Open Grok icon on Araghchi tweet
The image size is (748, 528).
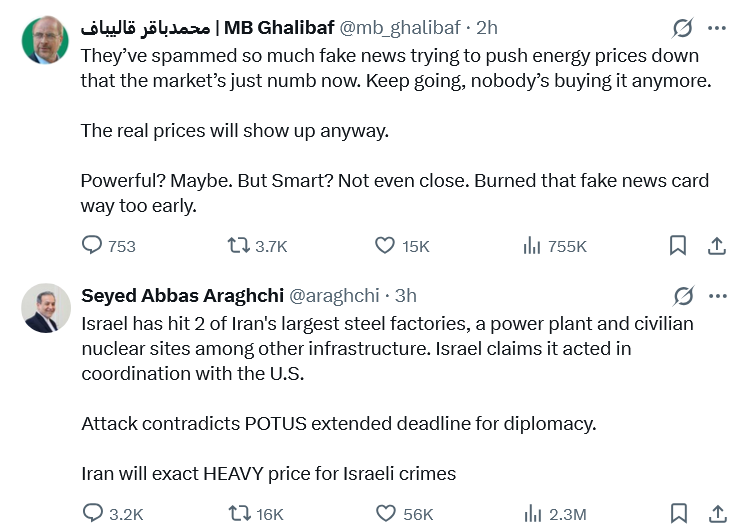pos(684,296)
